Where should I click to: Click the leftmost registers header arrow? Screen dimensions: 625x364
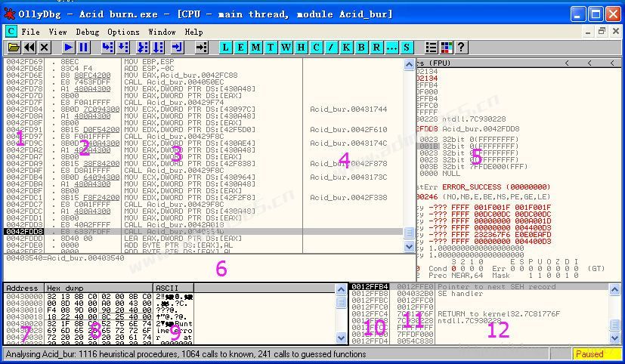click(x=567, y=63)
